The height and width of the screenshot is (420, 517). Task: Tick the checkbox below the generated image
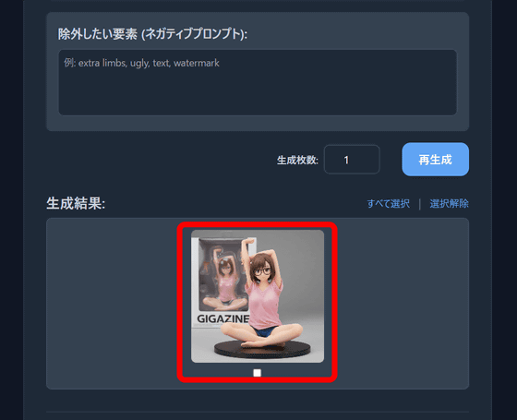(x=258, y=373)
